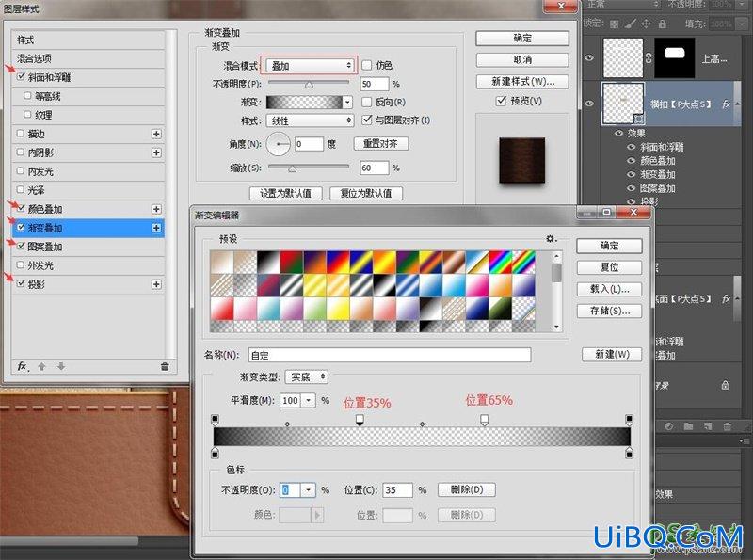Viewport: 753px width, 560px height.
Task: Enable the 仿色 checkbox
Action: click(x=366, y=64)
